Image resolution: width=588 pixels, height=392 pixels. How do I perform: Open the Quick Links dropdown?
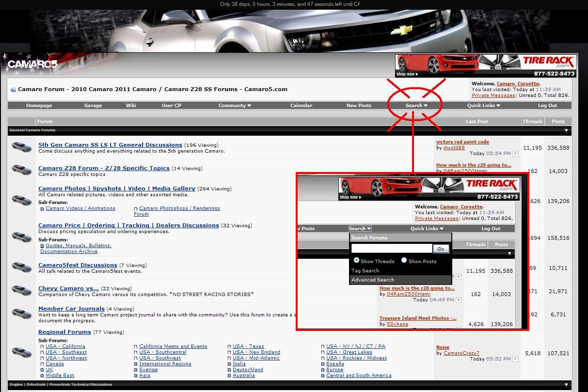pyautogui.click(x=483, y=105)
